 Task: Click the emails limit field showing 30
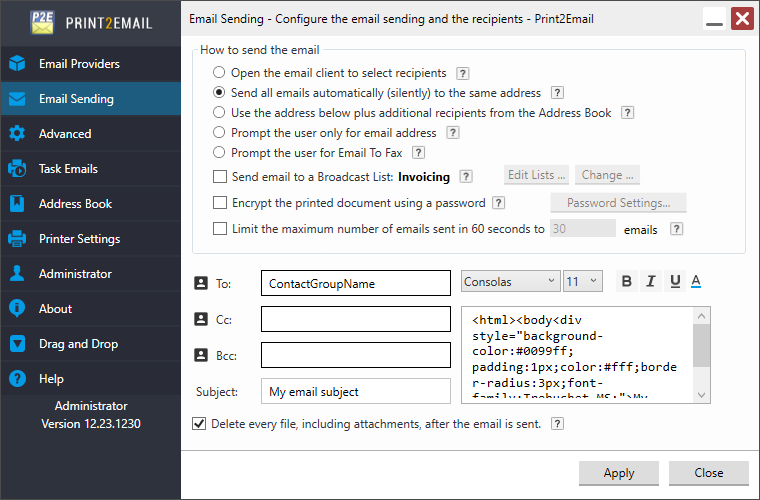[583, 228]
